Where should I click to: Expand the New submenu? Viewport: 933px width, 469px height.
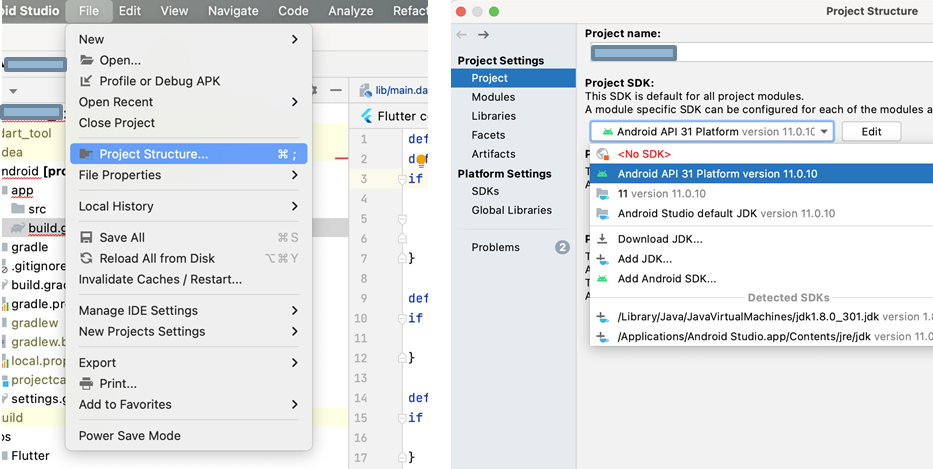[x=189, y=39]
